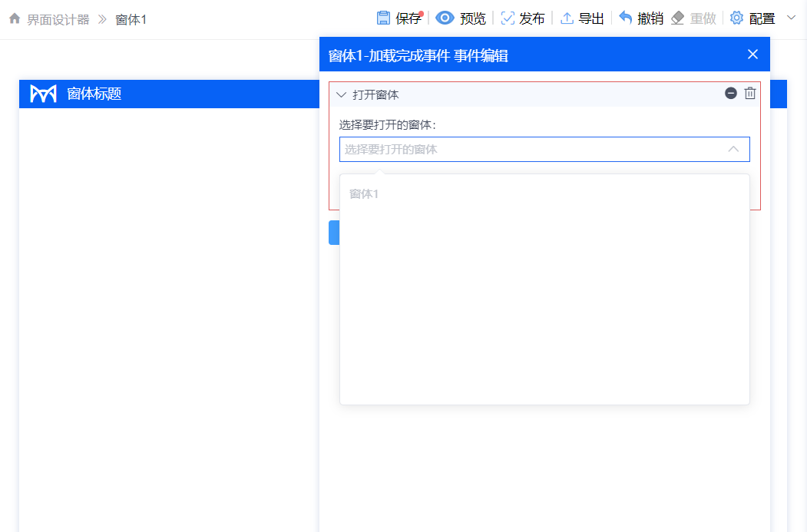807x532 pixels.
Task: Select 窗体1 from the dropdown list
Action: tap(363, 193)
